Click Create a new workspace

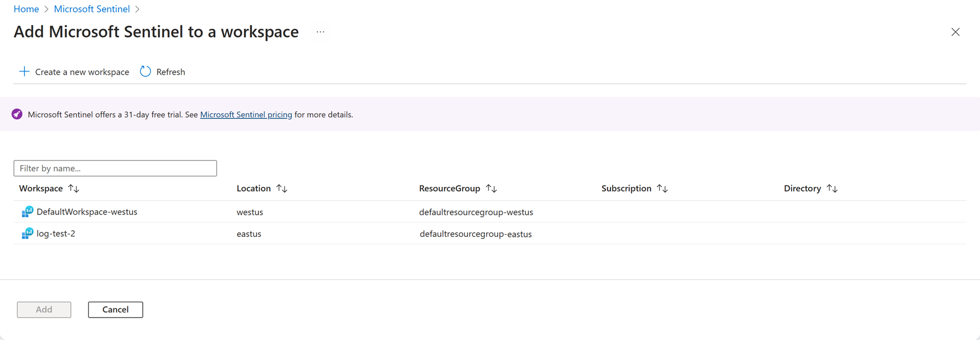click(x=82, y=72)
